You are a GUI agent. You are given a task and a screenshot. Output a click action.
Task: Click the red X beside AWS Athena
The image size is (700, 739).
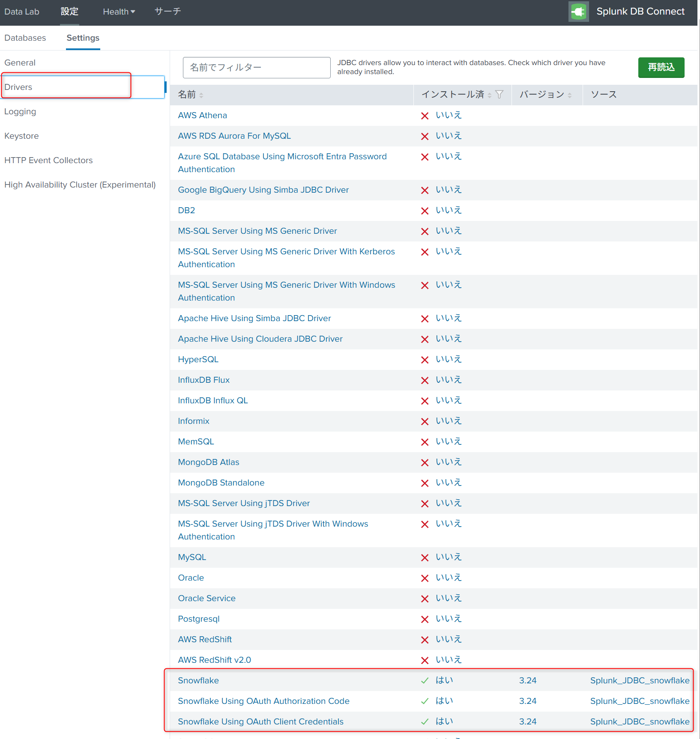click(x=425, y=116)
